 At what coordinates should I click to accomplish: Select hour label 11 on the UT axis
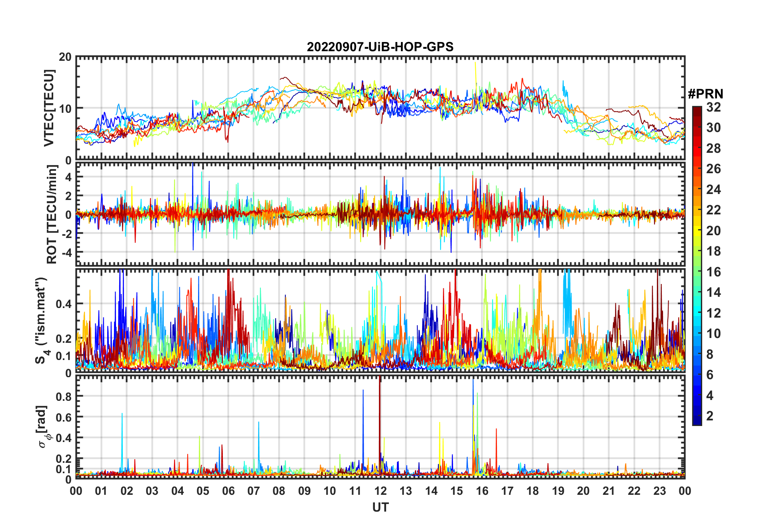[x=355, y=491]
